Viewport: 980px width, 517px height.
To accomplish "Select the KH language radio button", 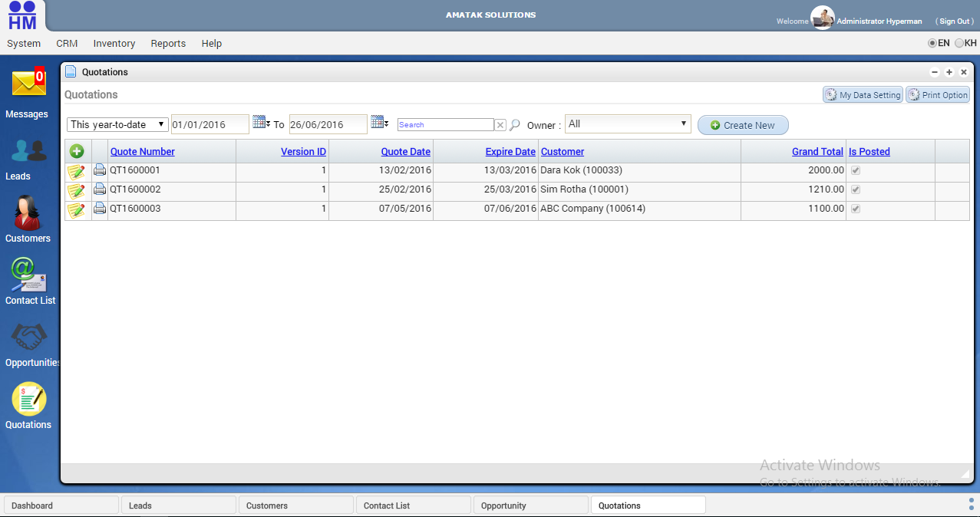I will click(x=959, y=44).
